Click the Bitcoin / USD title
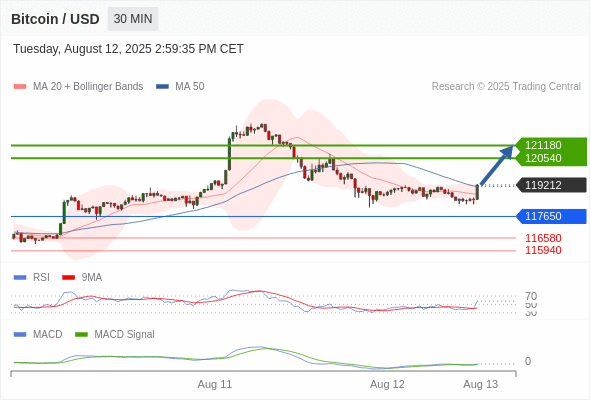This screenshot has width=590, height=400. coord(55,19)
